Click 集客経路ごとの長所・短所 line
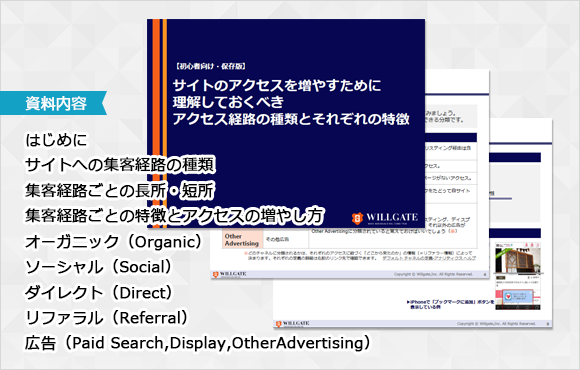Viewport: 580px width, 370px height. 119,191
